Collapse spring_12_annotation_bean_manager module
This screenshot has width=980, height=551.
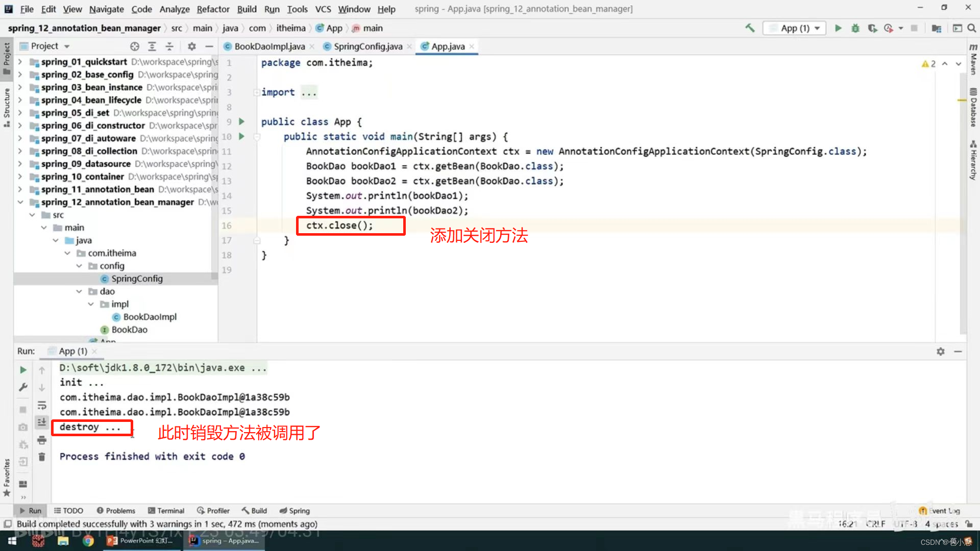point(20,202)
